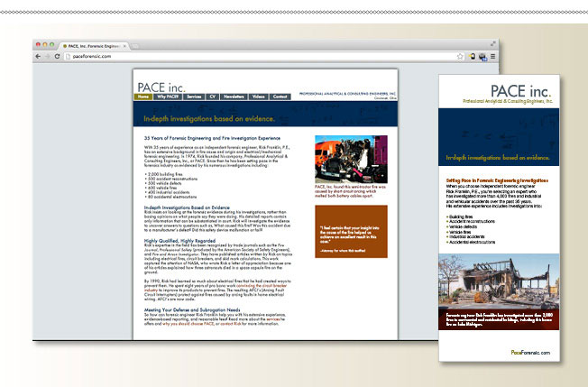Go to the Newsletters page
Viewport: 588px width, 387px height.
(x=234, y=95)
